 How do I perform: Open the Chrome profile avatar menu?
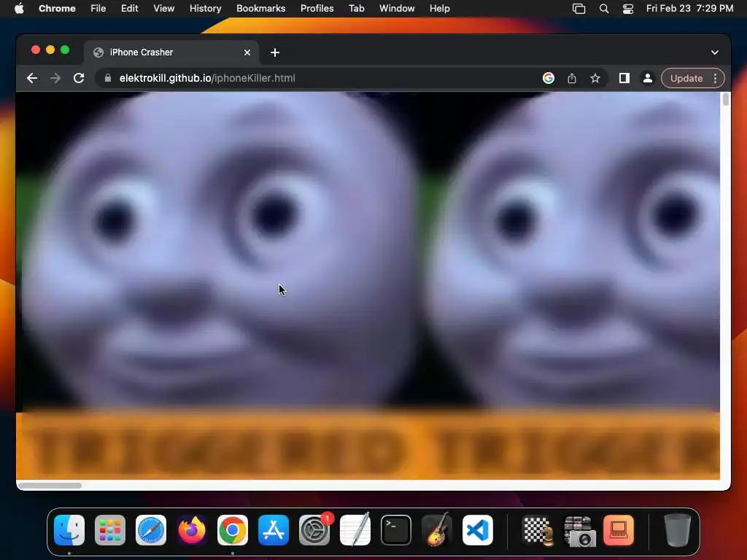tap(648, 78)
